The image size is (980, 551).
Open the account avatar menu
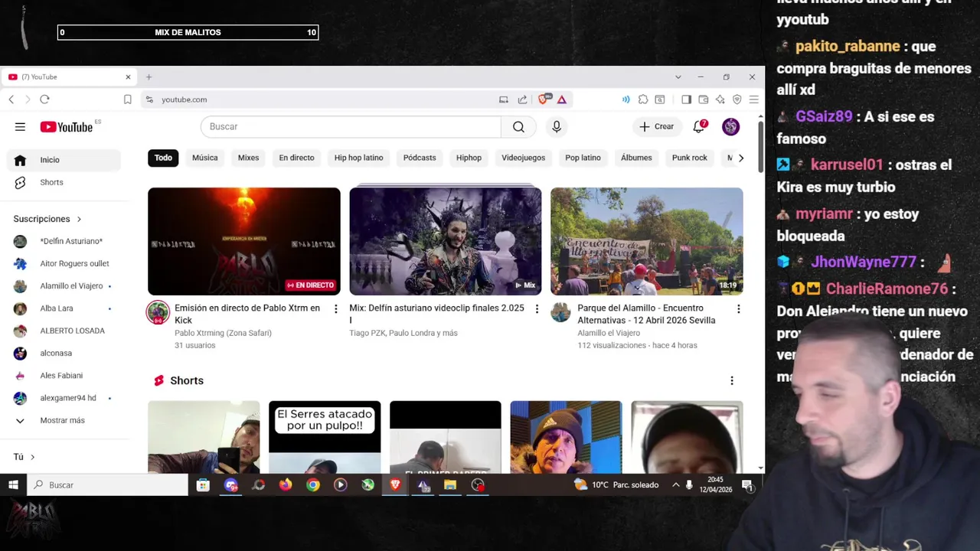[x=730, y=127]
